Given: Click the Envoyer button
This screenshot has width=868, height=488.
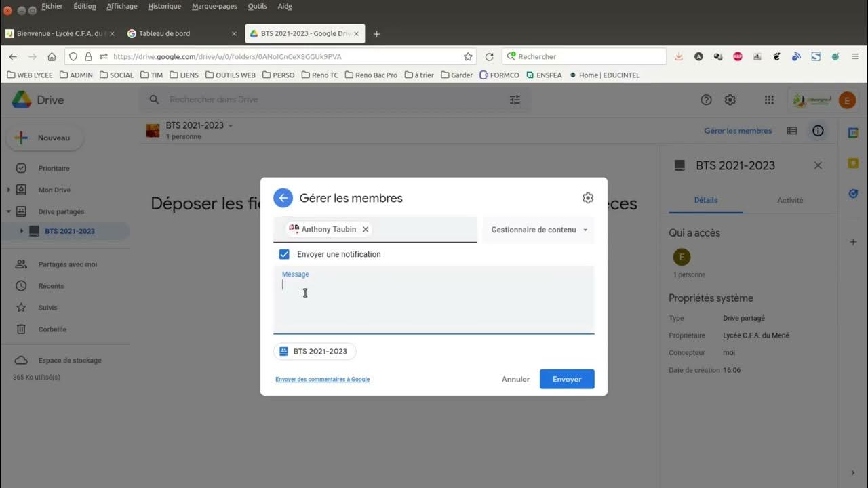Looking at the screenshot, I should point(567,379).
